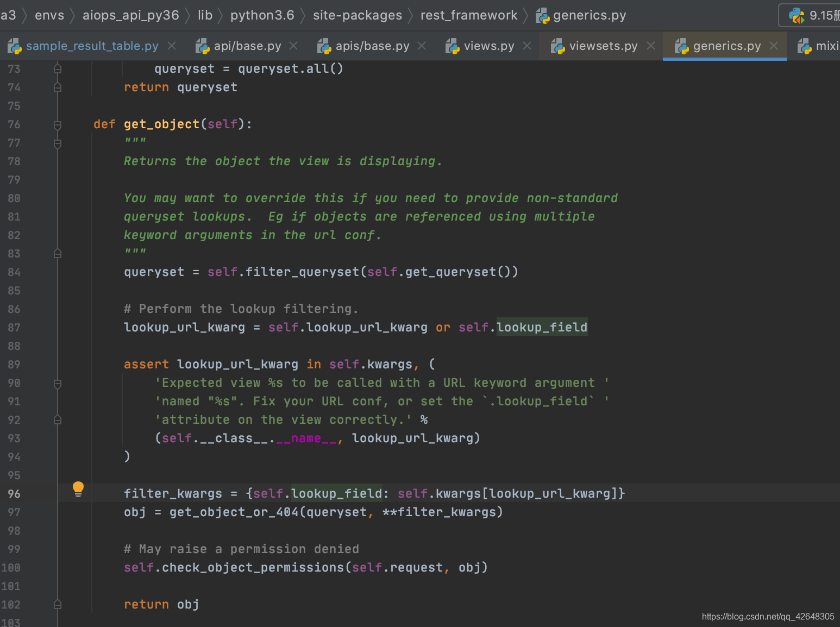Navigate to envs in the breadcrumb
Viewport: 840px width, 627px height.
tap(49, 15)
